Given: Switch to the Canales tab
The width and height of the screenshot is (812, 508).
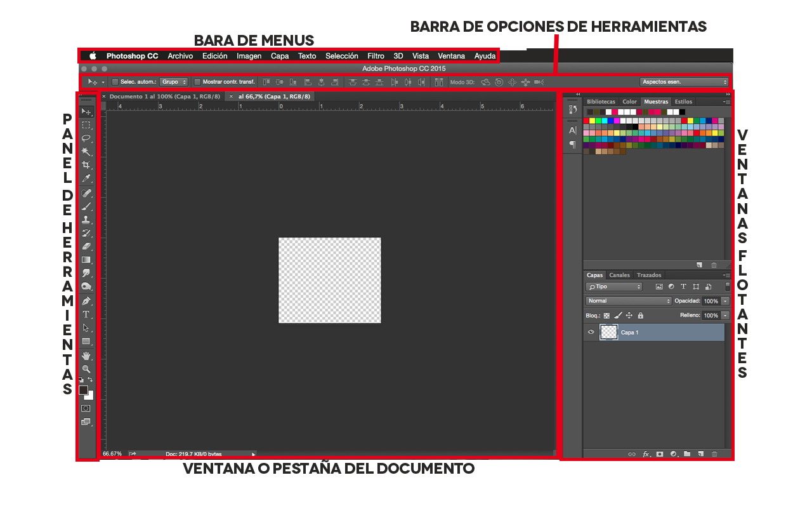Looking at the screenshot, I should [619, 275].
